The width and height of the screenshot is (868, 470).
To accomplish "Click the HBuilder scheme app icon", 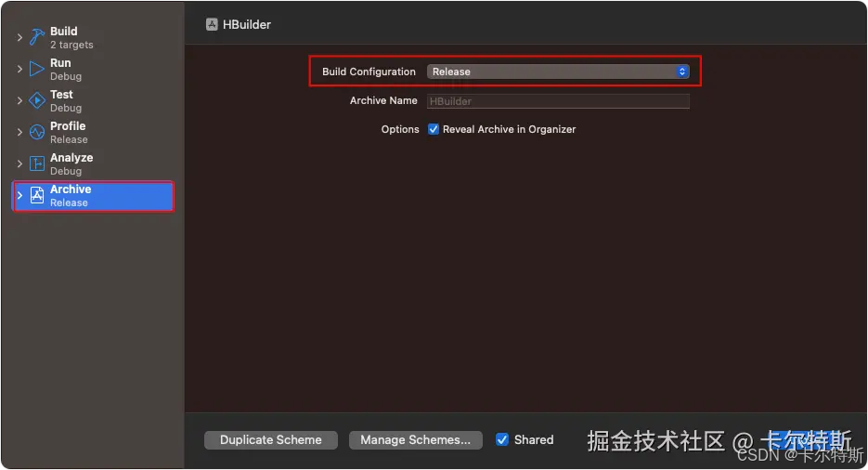I will [212, 24].
